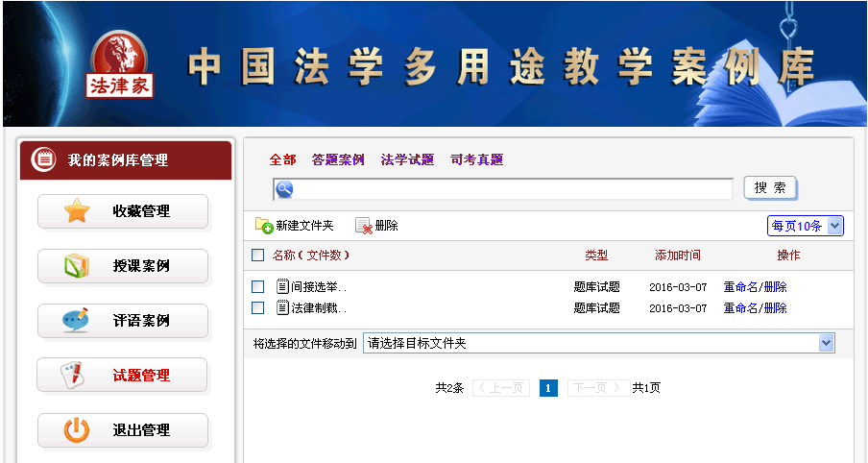This screenshot has width=868, height=463.
Task: Click the paper and pen icon on 试题管理
Action: point(73,375)
